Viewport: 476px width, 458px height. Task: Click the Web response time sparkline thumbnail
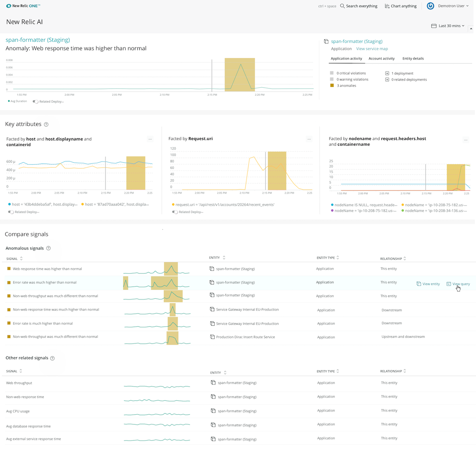pyautogui.click(x=157, y=269)
